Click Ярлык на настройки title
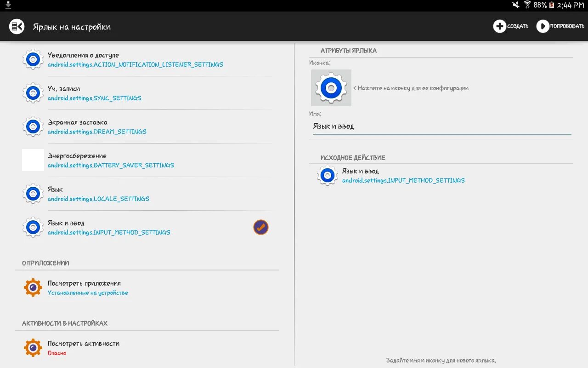 [72, 27]
